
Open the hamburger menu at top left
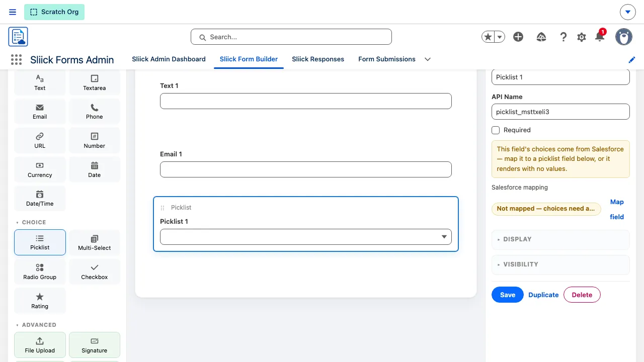(13, 12)
